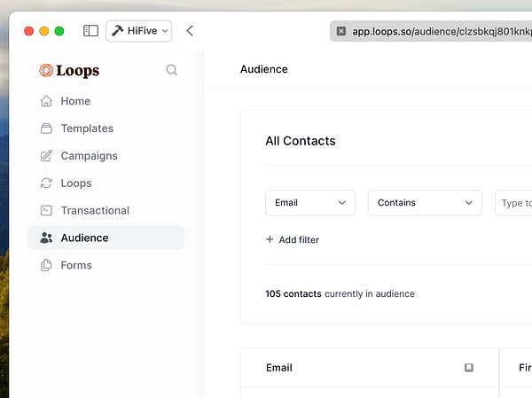532x398 pixels.
Task: Click the Home house icon
Action: (x=47, y=101)
